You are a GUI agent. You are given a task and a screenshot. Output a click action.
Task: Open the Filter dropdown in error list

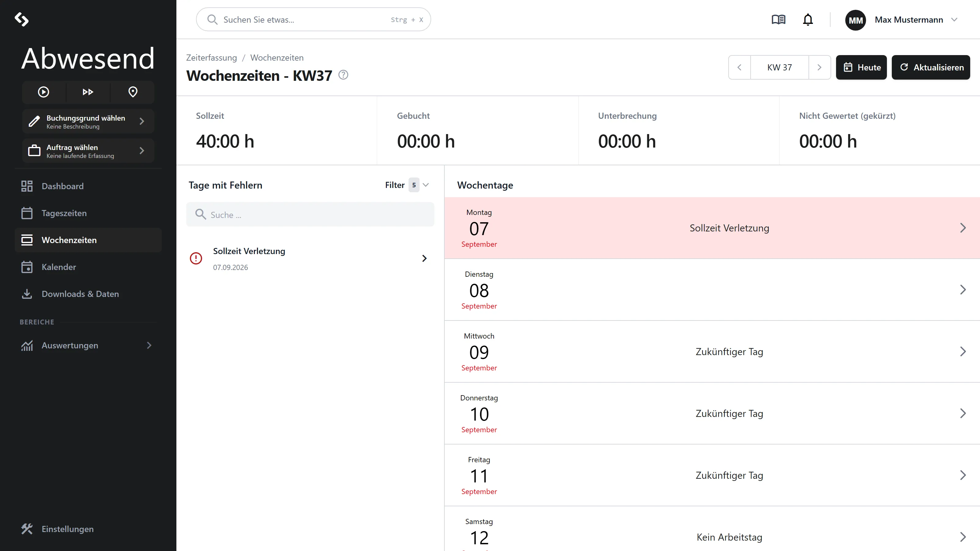point(407,185)
